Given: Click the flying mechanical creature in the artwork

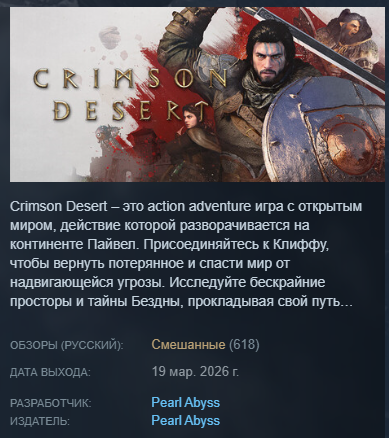Looking at the screenshot, I should [x=106, y=134].
